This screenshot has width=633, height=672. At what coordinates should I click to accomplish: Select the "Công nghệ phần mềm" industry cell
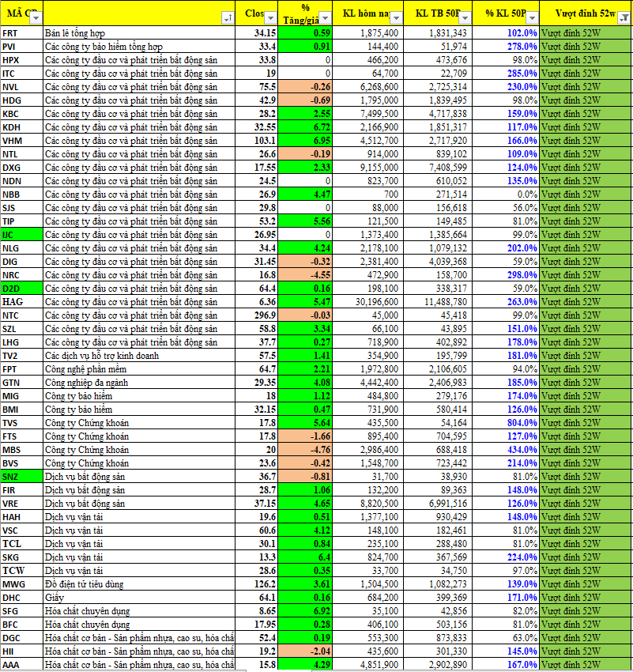139,369
